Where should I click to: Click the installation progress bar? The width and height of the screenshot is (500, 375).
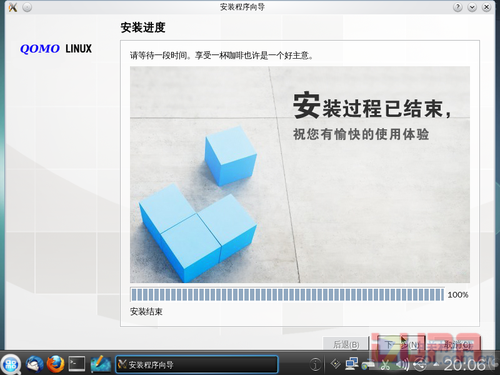287,295
